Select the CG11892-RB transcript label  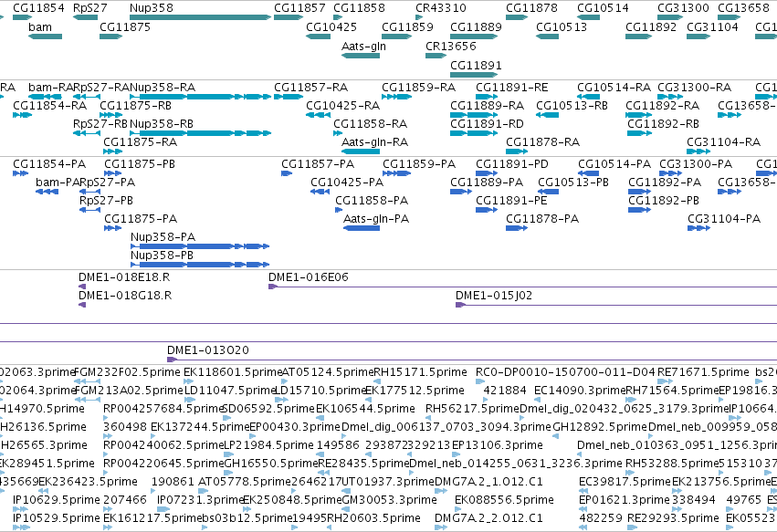point(663,123)
